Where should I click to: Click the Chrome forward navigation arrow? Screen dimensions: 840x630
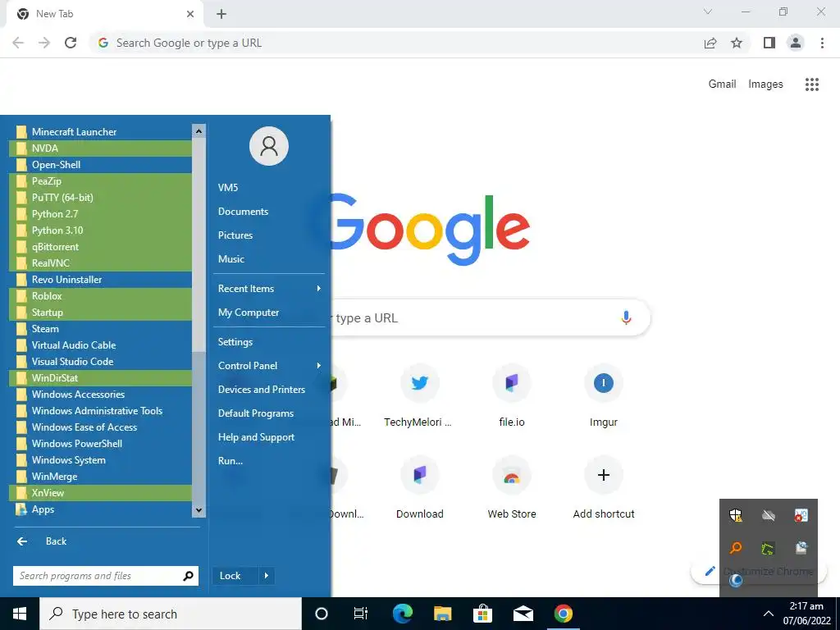tap(44, 43)
